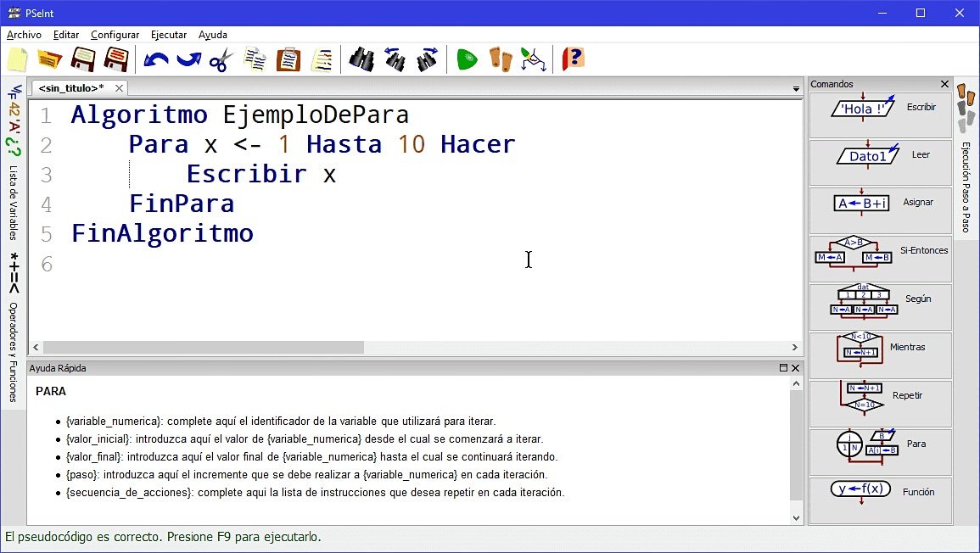Open the Configurar menu
Viewport: 980px width, 553px height.
click(x=115, y=35)
